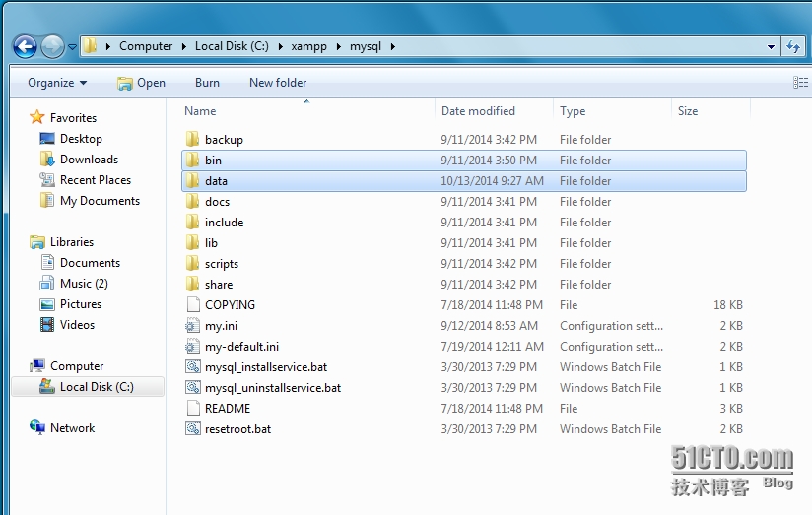Expand the arrow after Computer in address bar
The image size is (812, 515).
[184, 46]
